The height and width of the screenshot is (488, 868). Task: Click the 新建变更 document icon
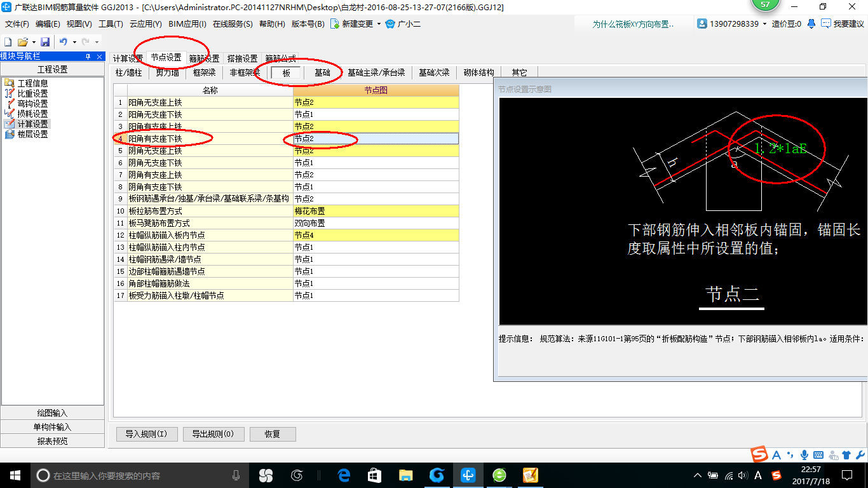click(x=334, y=24)
